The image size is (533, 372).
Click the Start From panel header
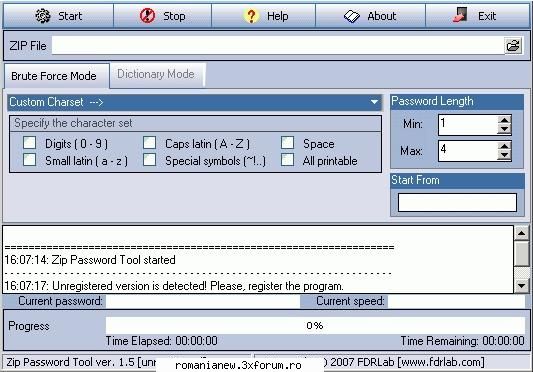[457, 180]
